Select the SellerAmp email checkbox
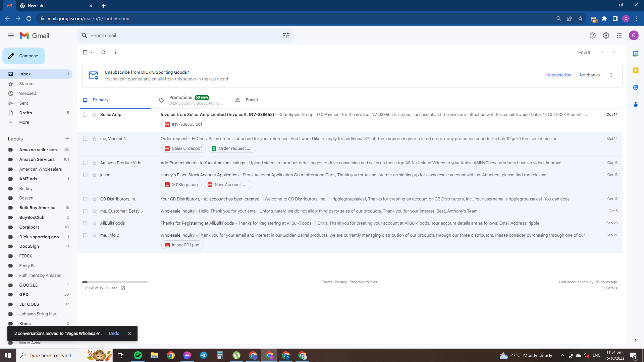 (x=85, y=115)
